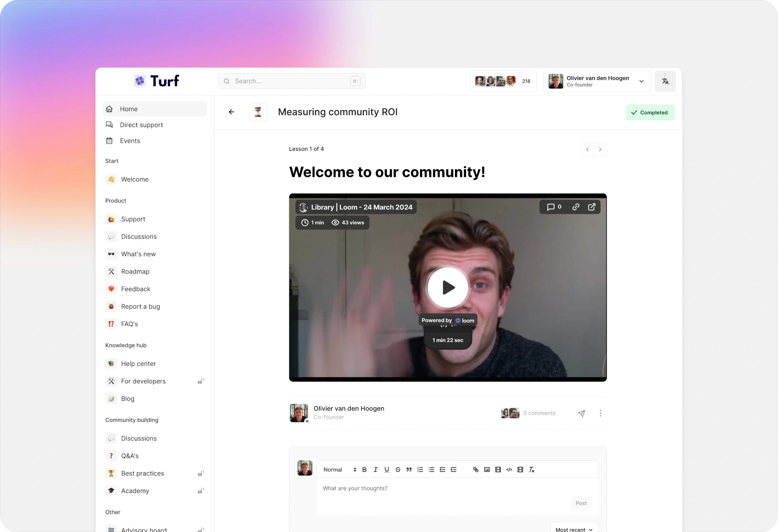778x532 pixels.
Task: Open Direct support in the sidebar
Action: [x=141, y=125]
